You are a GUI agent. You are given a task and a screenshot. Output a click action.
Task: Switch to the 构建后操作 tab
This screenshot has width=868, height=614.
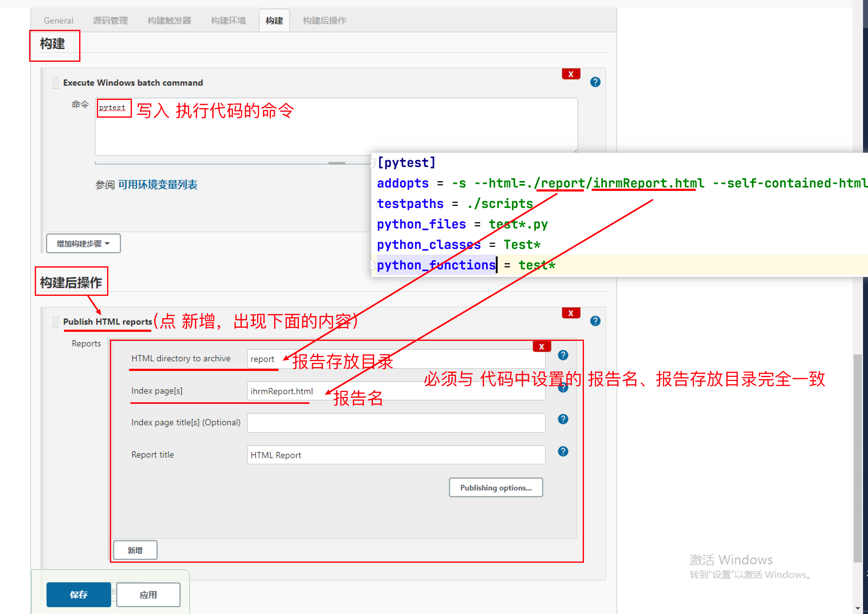[x=324, y=20]
